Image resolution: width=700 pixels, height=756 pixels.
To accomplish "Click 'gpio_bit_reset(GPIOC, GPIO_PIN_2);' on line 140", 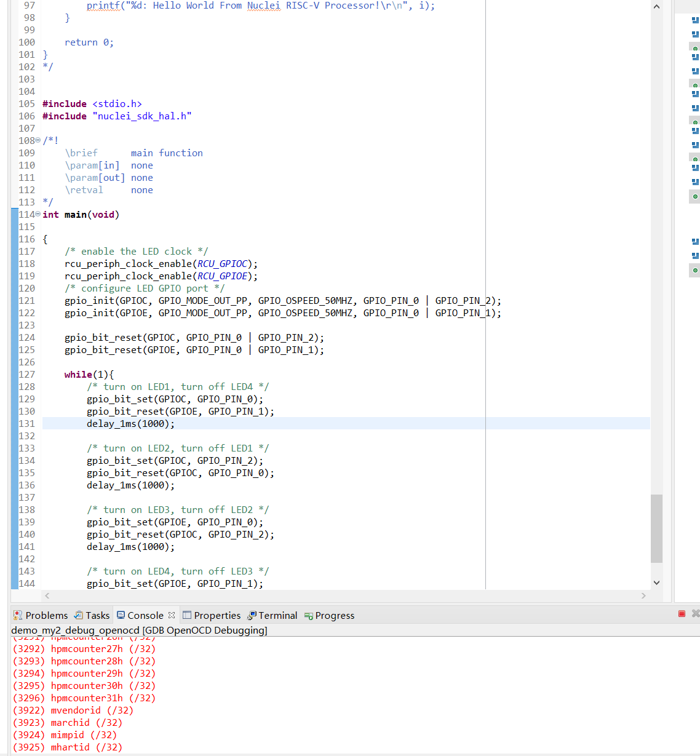I will (x=180, y=534).
